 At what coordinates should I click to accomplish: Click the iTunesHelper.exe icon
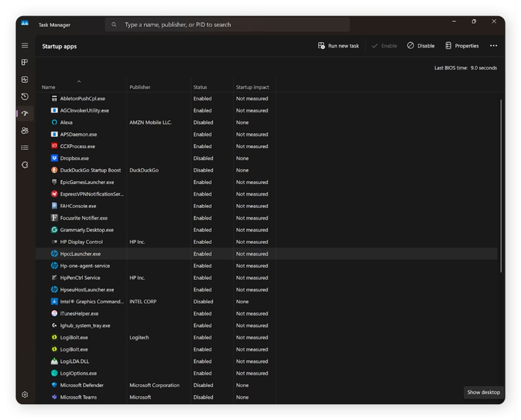54,313
